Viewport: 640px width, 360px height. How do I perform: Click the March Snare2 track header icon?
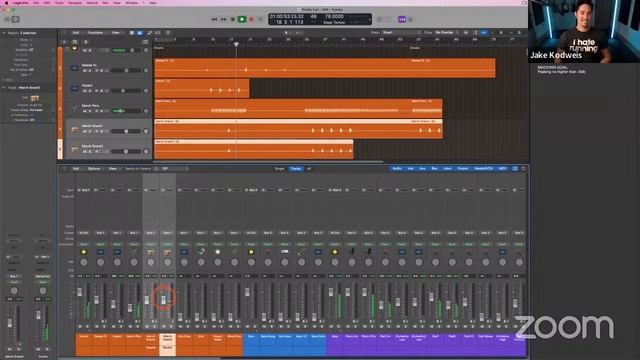[x=75, y=149]
